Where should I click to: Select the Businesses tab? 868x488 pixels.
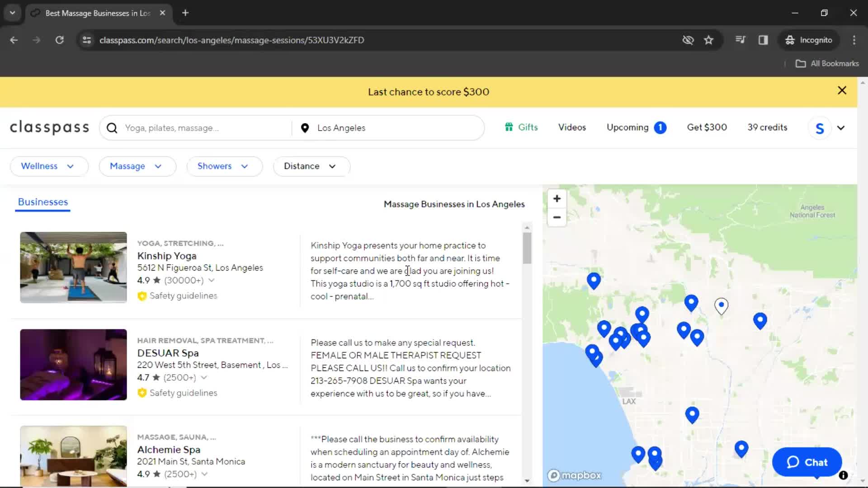(x=43, y=202)
